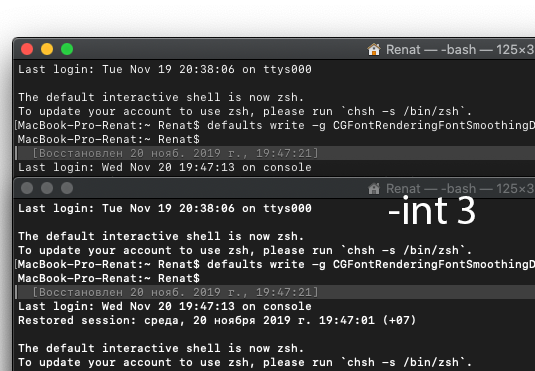Click the 'Restored session: среда' line
The width and height of the screenshot is (535, 371).
(217, 320)
